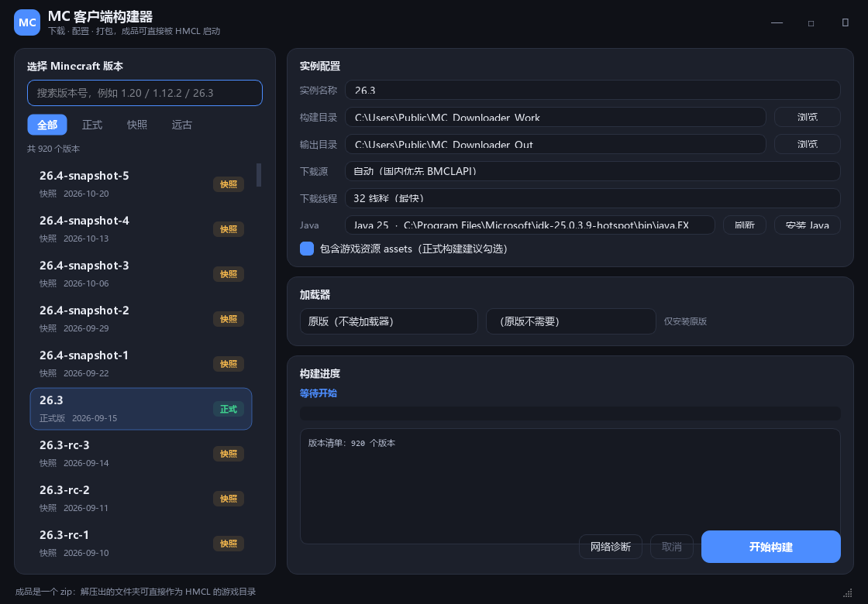Viewport: 868px width, 604px height.
Task: Click the status bar zip hint text
Action: point(136,592)
